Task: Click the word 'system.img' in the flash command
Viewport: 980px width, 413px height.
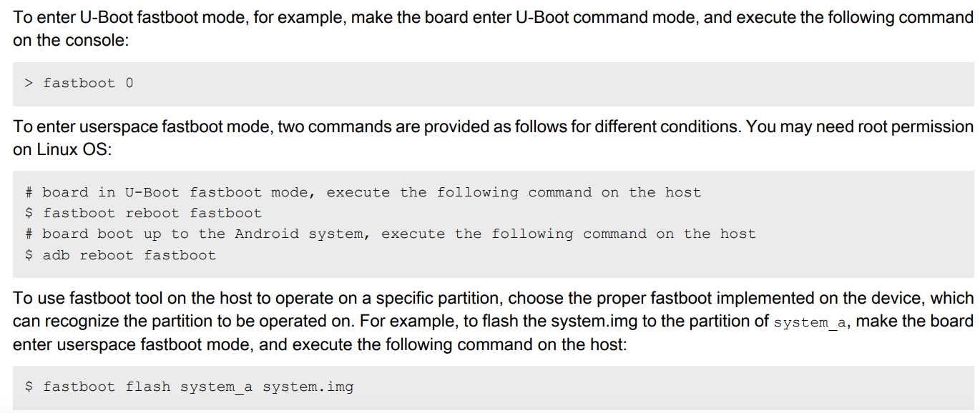Action: coord(308,387)
